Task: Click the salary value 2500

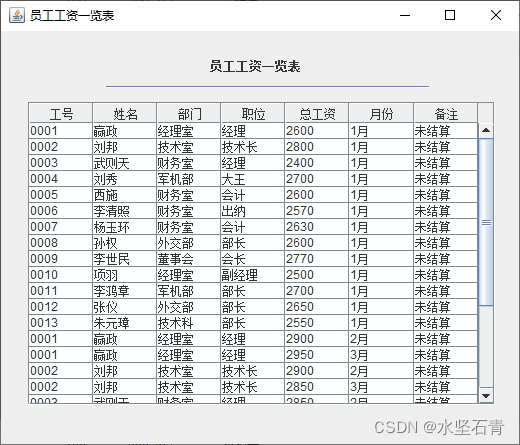Action: pos(317,275)
